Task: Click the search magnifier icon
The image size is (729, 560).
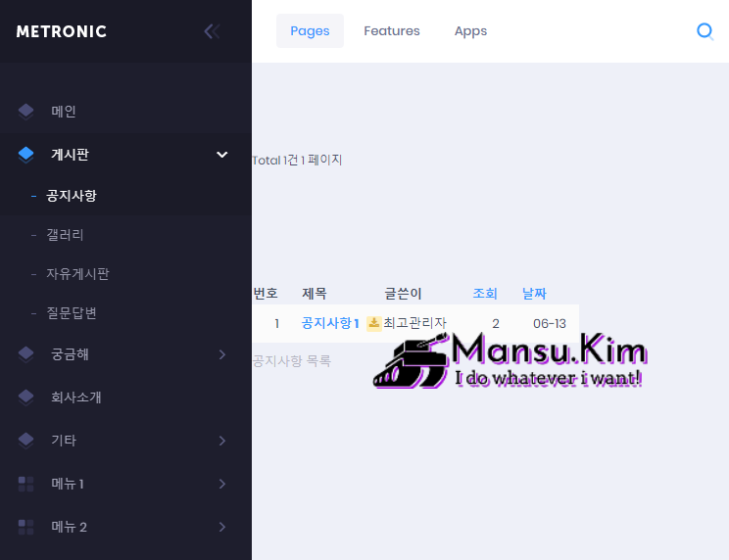Action: 705,31
